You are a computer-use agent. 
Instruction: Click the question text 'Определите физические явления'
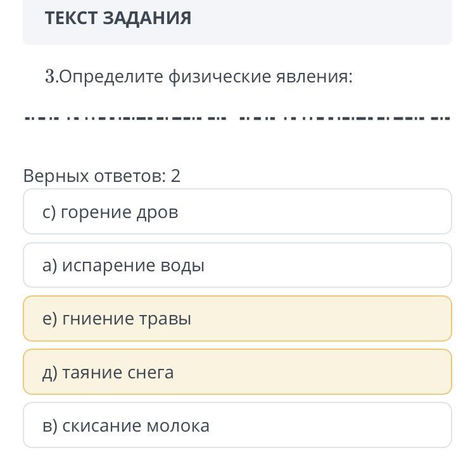[x=206, y=77]
